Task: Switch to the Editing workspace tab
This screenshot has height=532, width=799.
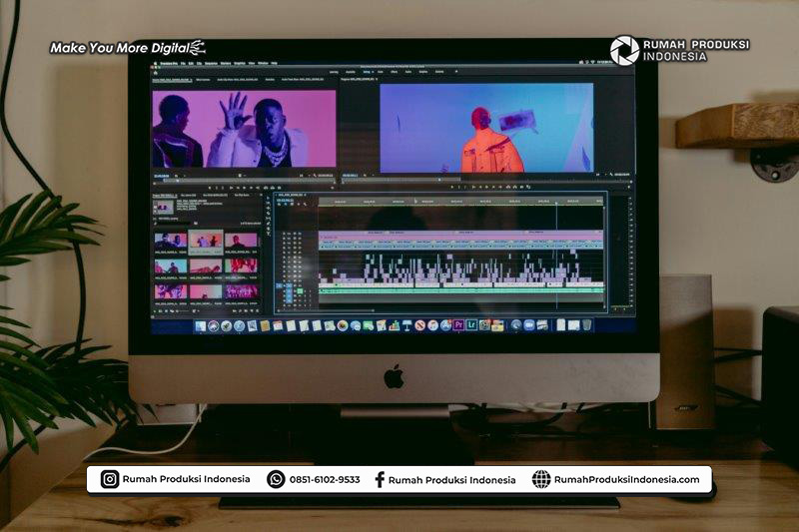Action: [x=369, y=72]
